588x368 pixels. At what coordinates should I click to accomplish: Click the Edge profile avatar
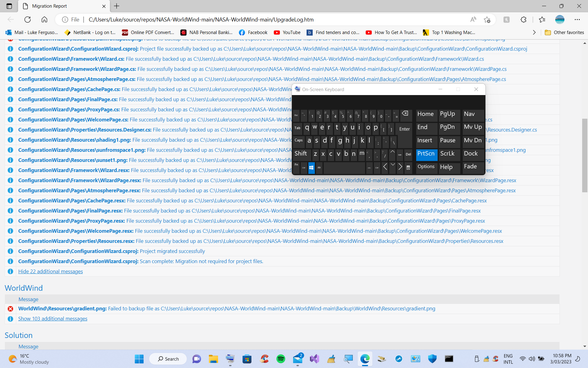click(x=560, y=20)
